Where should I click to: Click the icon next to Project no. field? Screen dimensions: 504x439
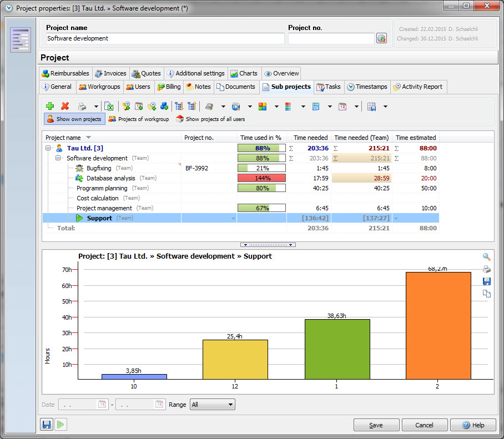[x=381, y=38]
